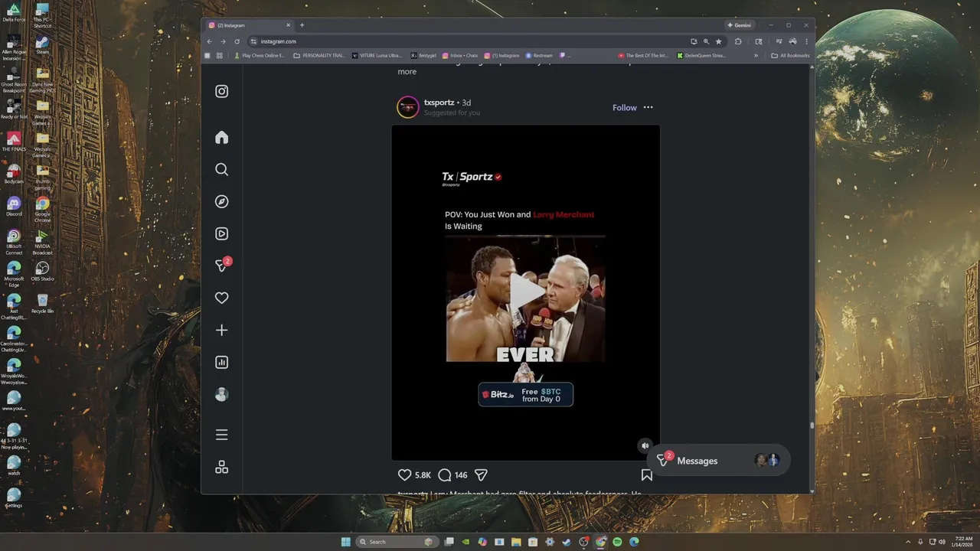Open Notifications heart in the sidebar

(x=221, y=298)
